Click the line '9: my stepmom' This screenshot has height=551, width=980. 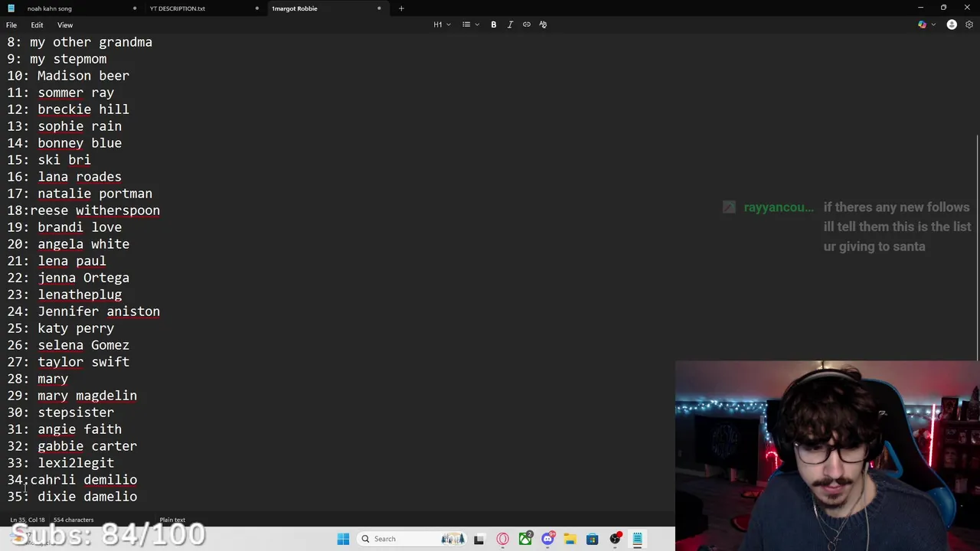57,59
